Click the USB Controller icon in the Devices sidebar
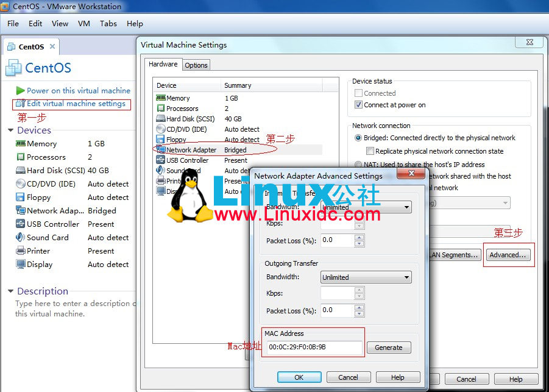549x392 pixels. tap(21, 224)
